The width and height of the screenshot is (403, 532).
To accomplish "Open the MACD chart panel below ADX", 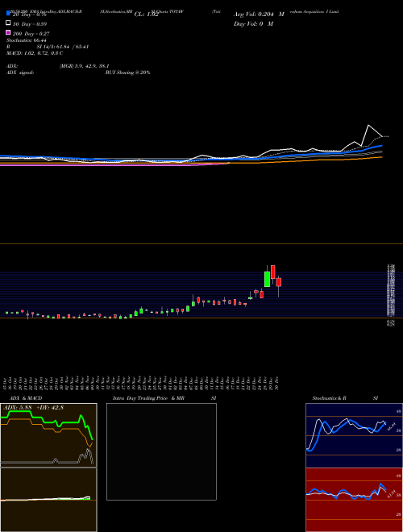I will (x=48, y=500).
